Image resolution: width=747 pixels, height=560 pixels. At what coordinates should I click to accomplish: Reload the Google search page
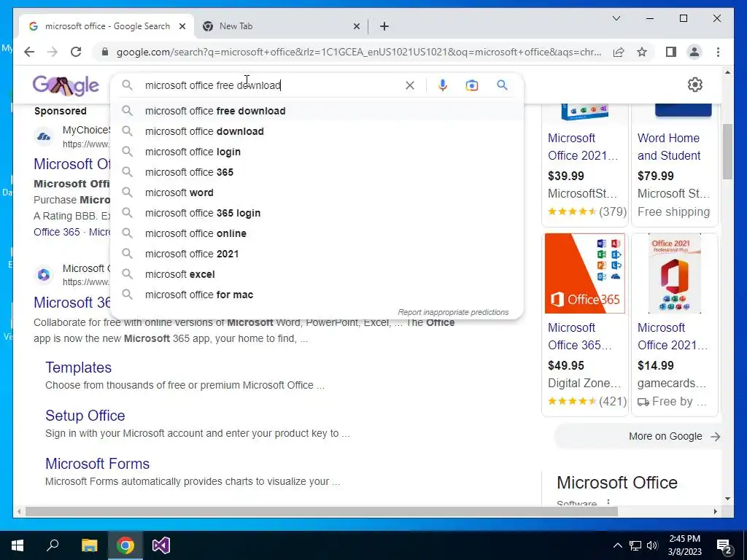pyautogui.click(x=76, y=52)
